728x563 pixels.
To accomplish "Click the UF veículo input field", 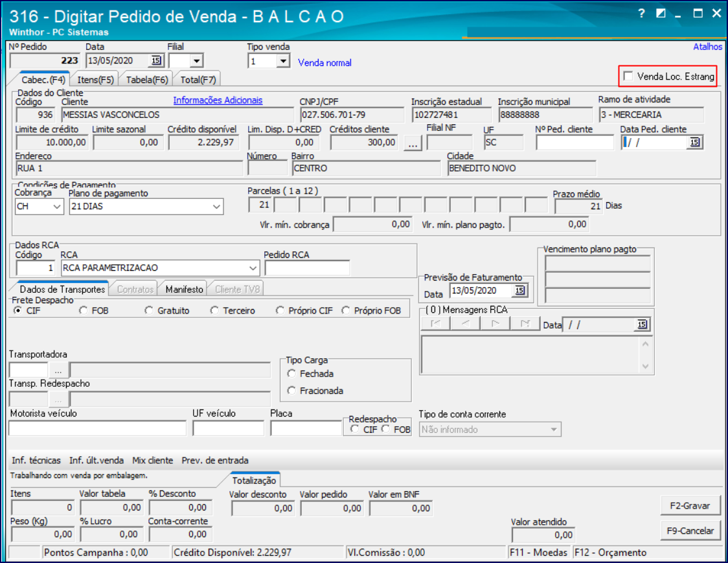I will point(229,428).
